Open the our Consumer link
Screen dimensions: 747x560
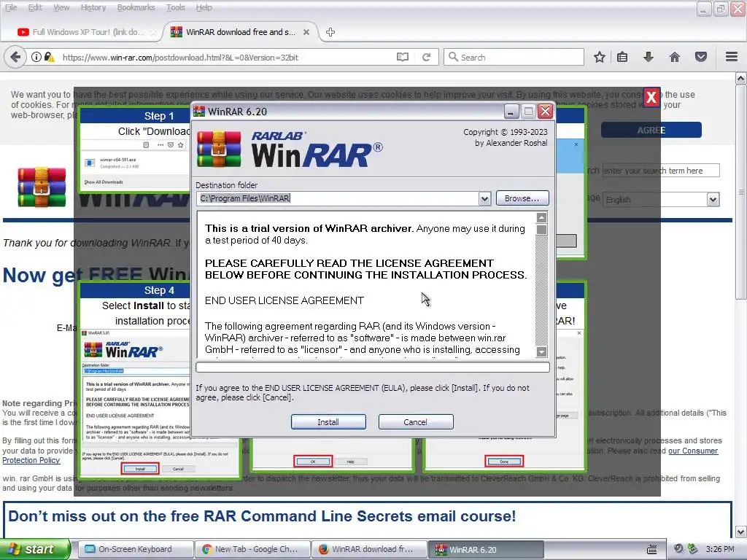pyautogui.click(x=693, y=451)
